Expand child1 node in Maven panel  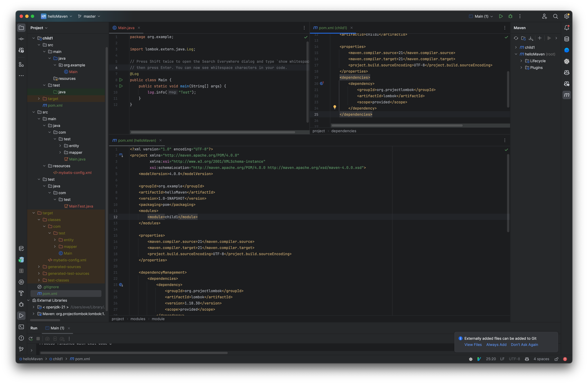click(x=516, y=47)
